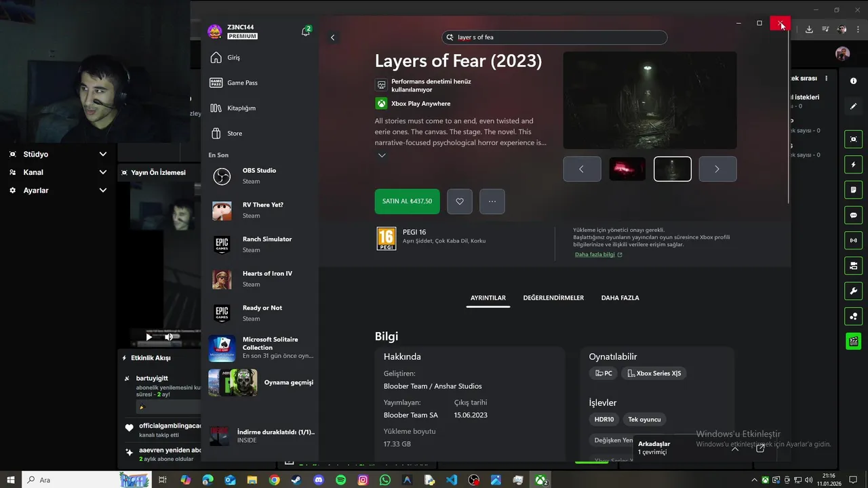This screenshot has width=868, height=488.
Task: Play the stream preview video
Action: click(149, 337)
